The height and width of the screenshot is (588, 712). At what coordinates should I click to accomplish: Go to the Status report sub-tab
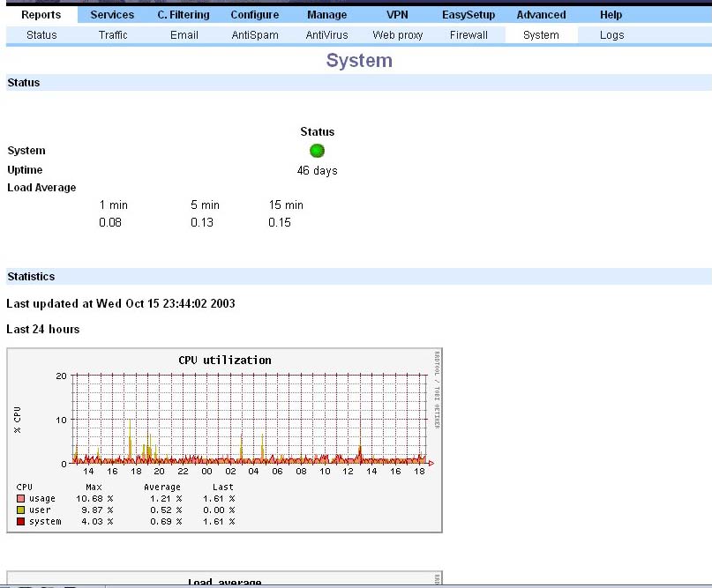pos(41,35)
